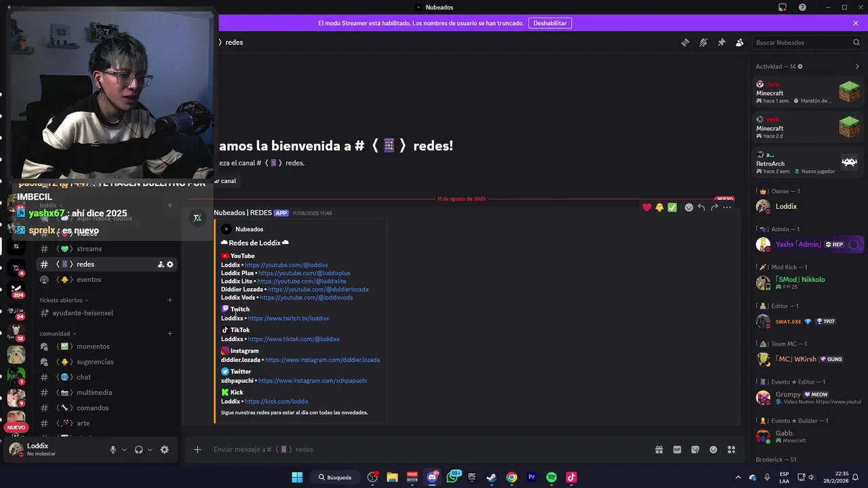Open the GIF picker icon

[677, 449]
